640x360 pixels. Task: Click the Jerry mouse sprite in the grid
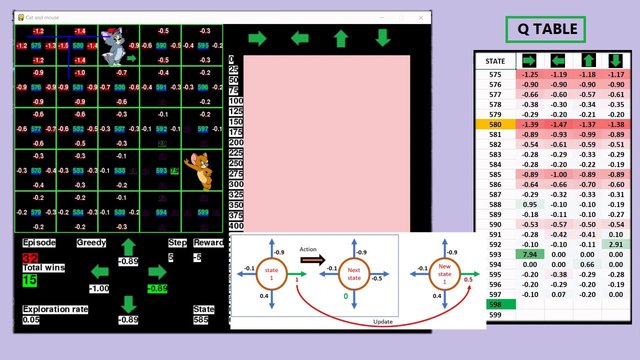click(200, 171)
